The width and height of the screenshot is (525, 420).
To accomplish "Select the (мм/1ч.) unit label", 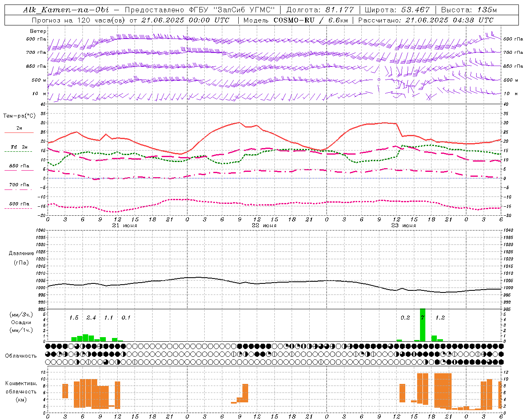I will [x=21, y=330].
